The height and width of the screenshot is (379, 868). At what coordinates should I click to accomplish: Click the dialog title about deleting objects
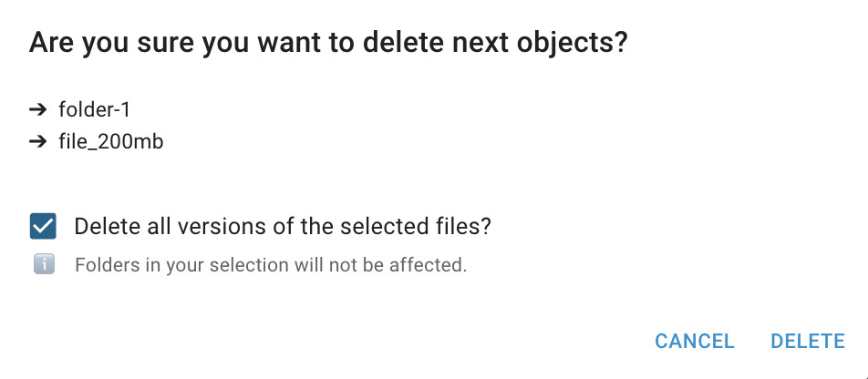(x=329, y=43)
